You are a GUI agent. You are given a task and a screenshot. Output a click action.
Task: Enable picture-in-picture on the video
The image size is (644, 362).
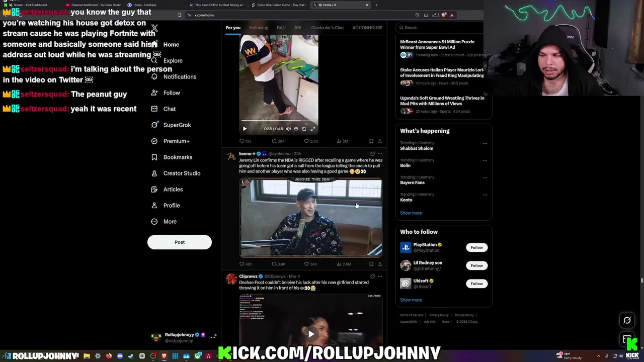tap(304, 129)
